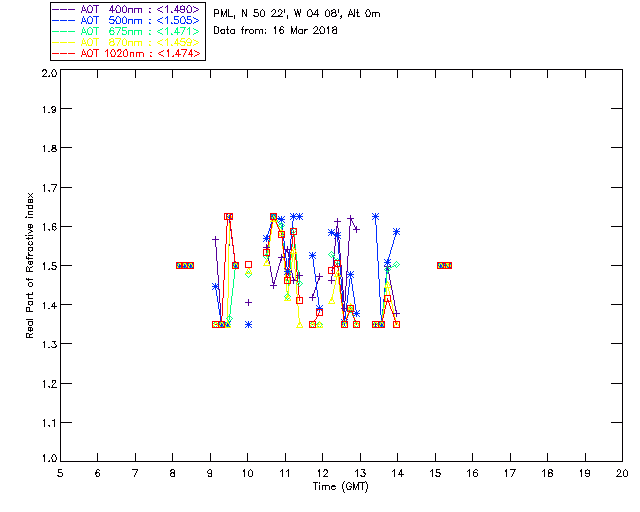640x512 pixels.
Task: Click the PML station location title text
Action: [297, 14]
